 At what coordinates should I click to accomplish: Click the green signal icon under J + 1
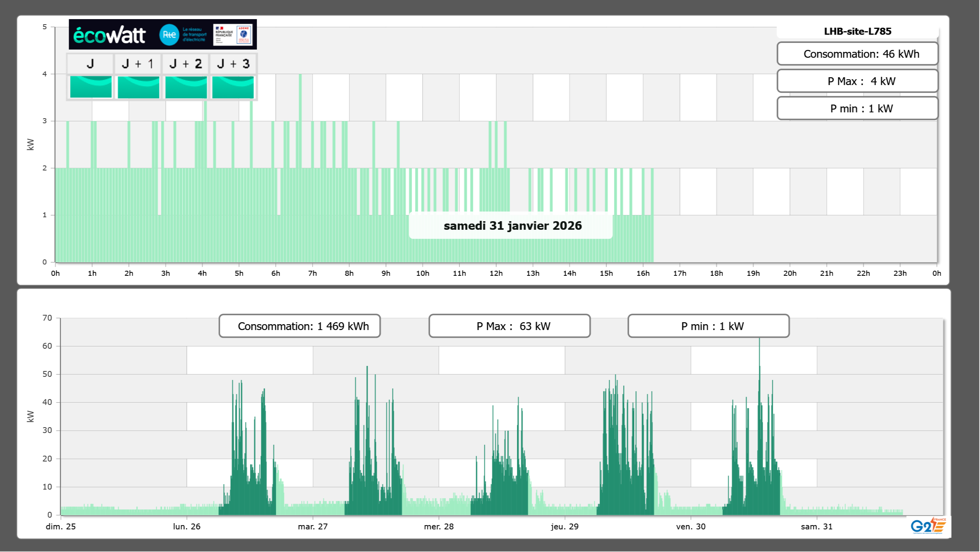pyautogui.click(x=138, y=87)
